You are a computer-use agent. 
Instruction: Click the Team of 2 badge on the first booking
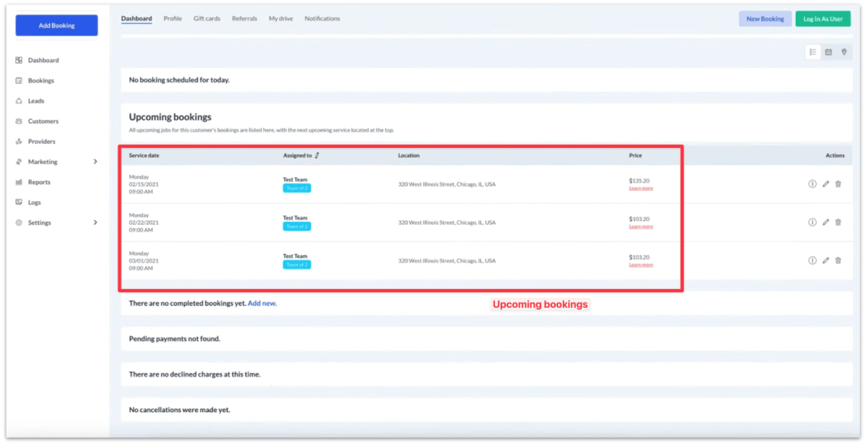coord(296,188)
